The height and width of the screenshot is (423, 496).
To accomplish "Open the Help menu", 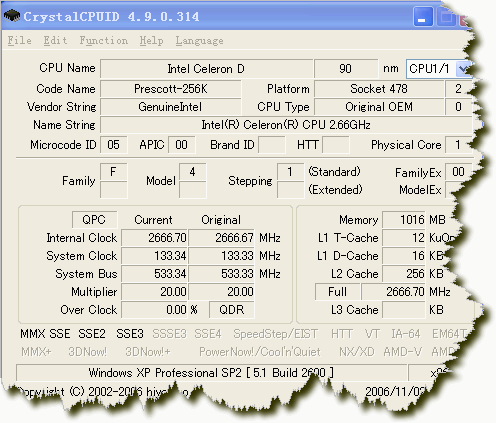I will click(151, 41).
